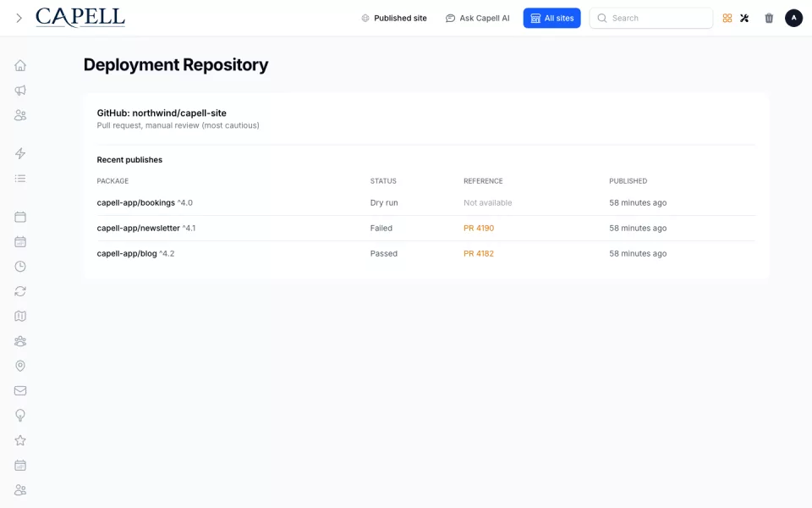812x508 pixels.
Task: Open the orange grid apps icon
Action: [x=727, y=18]
